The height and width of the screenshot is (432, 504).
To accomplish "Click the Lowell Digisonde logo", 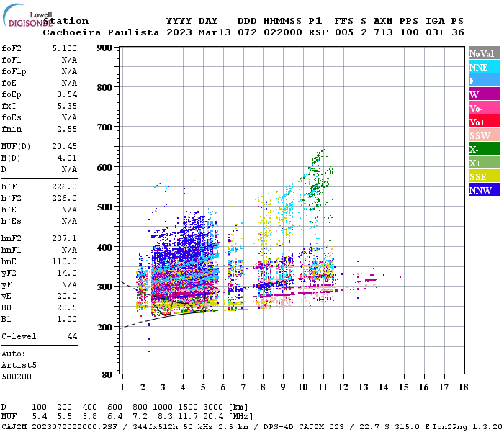I will pos(27,15).
